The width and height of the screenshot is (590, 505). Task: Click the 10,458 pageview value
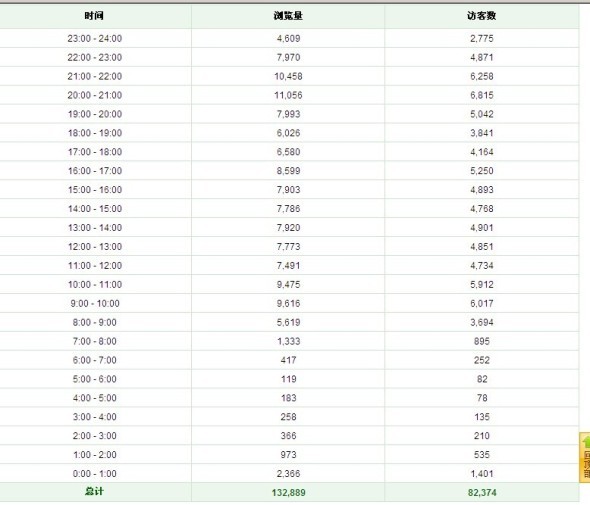click(288, 76)
